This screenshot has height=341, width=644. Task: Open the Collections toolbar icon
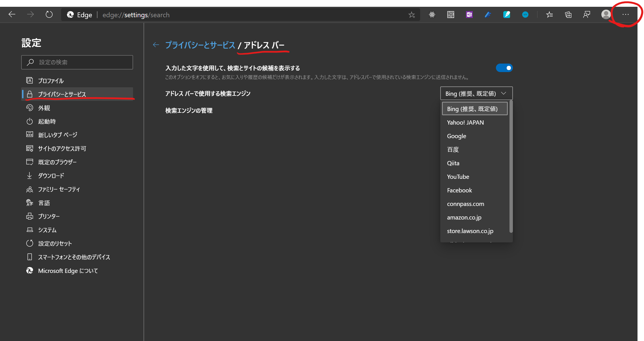(x=568, y=15)
